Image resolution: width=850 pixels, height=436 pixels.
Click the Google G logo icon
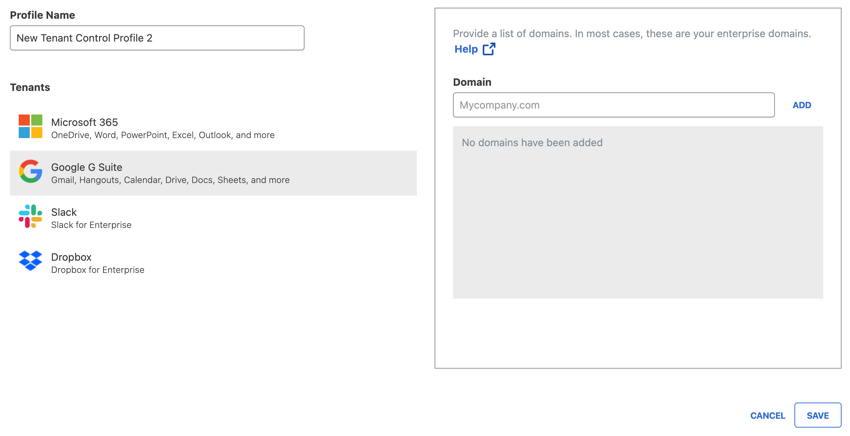coord(30,171)
